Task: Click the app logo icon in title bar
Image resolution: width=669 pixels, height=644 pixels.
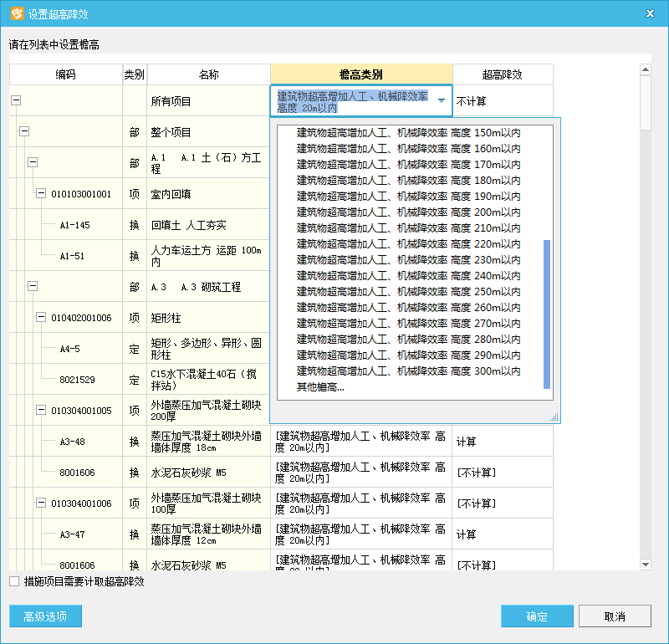Action: click(15, 13)
